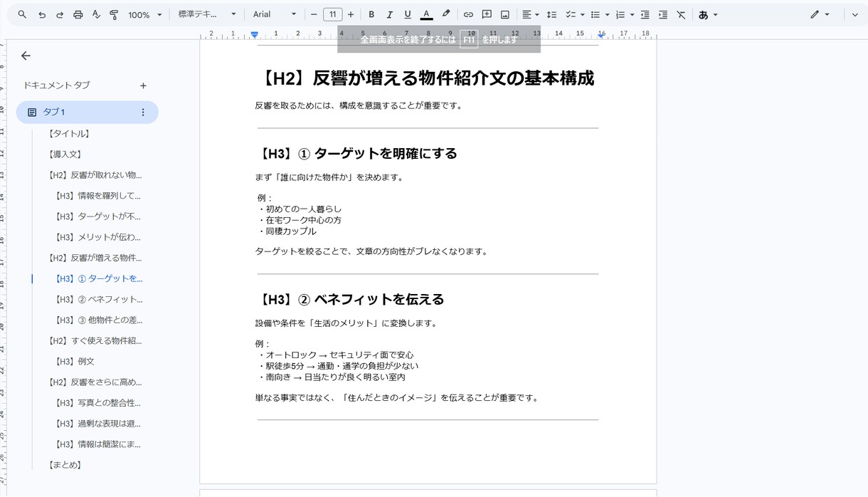Click the left indent marker on ruler
Screen dimensions: 868x497
click(x=255, y=34)
